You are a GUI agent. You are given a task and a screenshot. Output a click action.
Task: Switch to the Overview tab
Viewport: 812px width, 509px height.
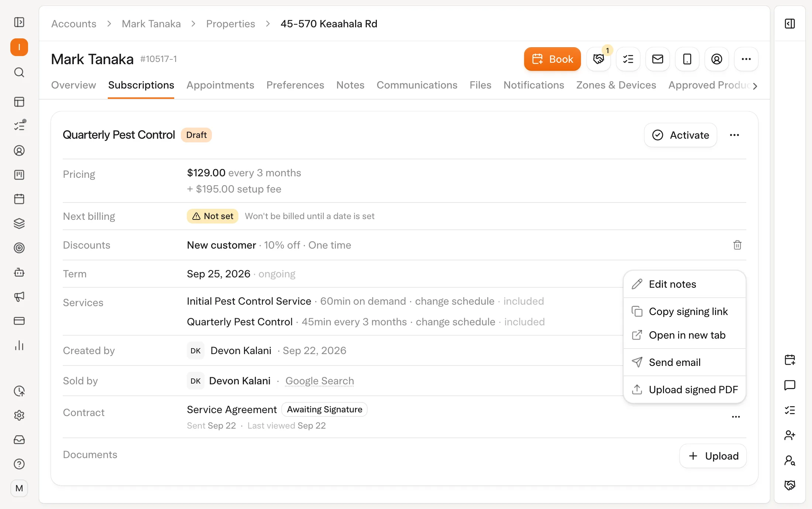[x=73, y=85]
